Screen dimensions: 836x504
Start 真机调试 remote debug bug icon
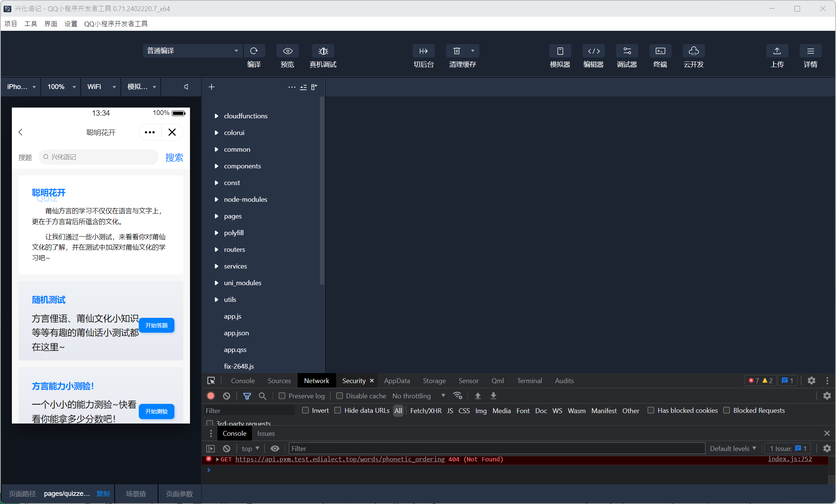tap(323, 51)
